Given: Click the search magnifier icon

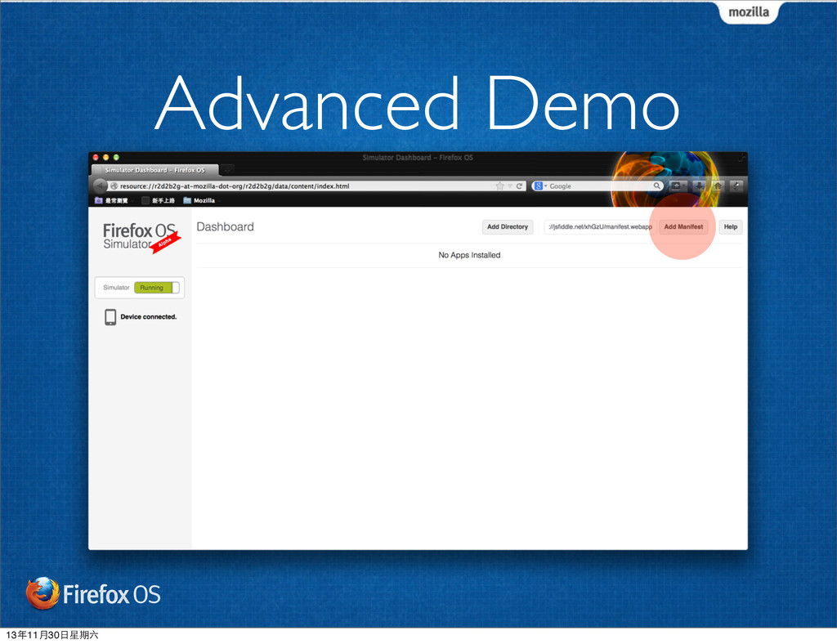Looking at the screenshot, I should coord(656,186).
